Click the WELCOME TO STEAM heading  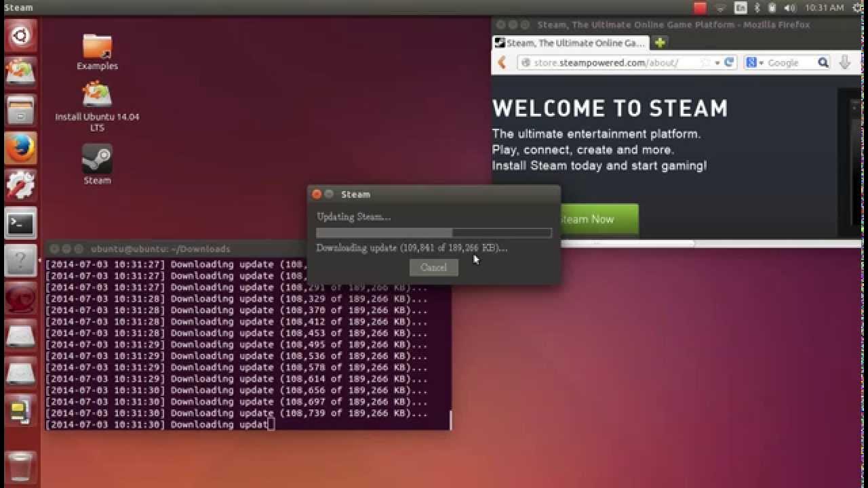[610, 108]
